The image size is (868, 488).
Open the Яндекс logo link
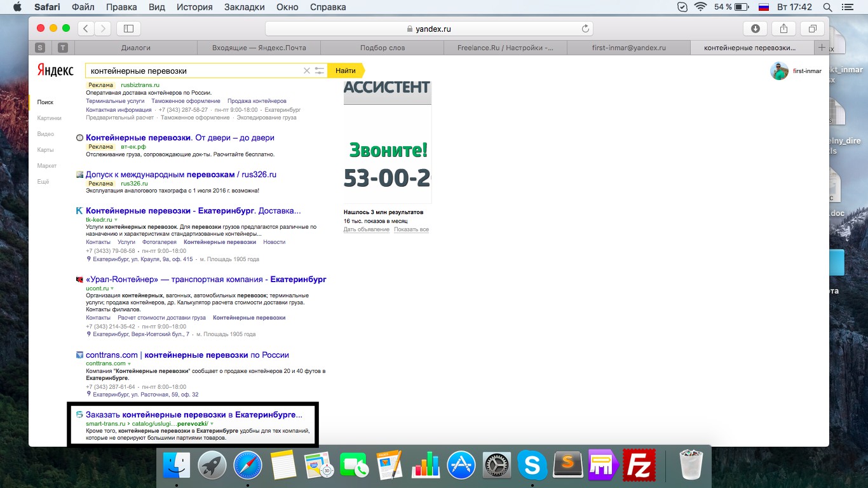(55, 71)
